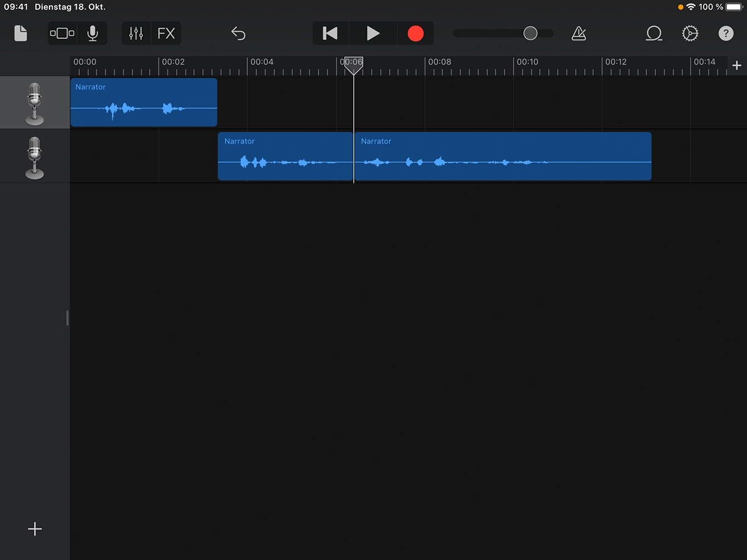The height and width of the screenshot is (560, 747).
Task: Adjust the master volume slider knob
Action: (x=530, y=33)
